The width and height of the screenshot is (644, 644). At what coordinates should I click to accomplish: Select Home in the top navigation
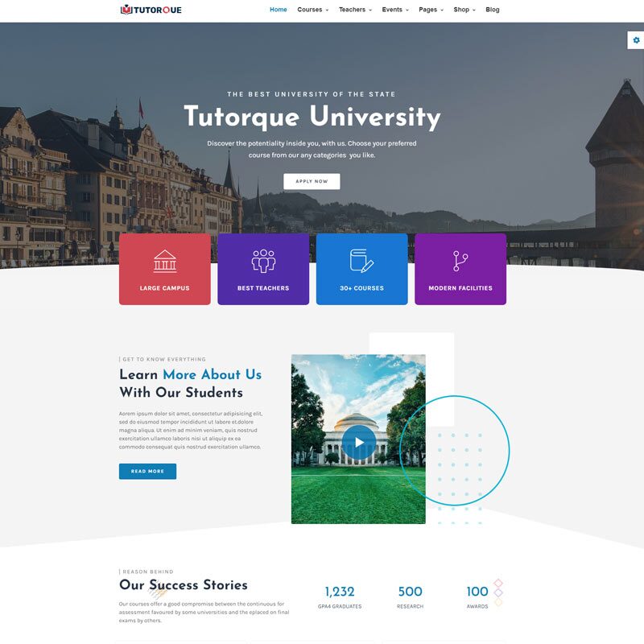tap(278, 10)
